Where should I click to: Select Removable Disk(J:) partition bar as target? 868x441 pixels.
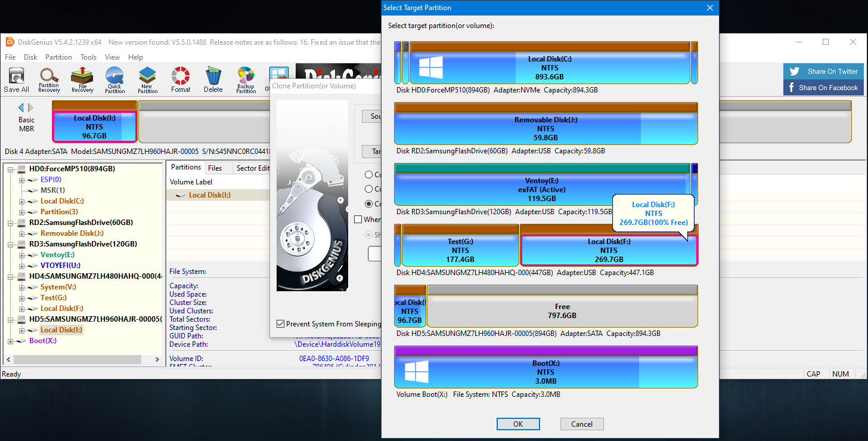point(545,124)
